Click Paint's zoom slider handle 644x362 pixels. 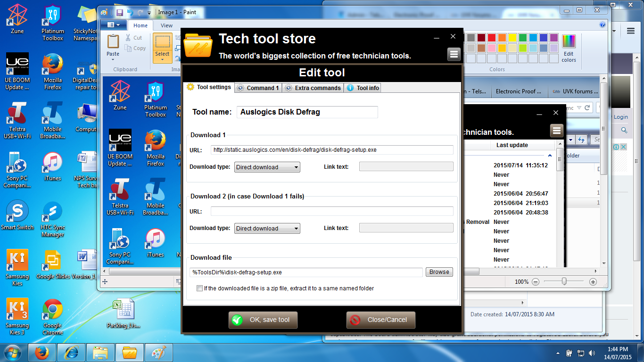(564, 281)
